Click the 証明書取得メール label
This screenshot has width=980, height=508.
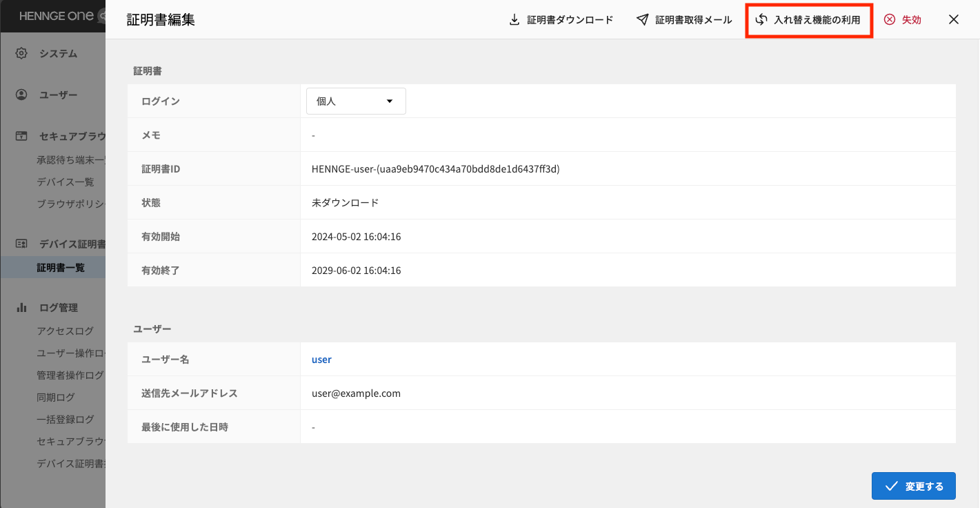694,20
